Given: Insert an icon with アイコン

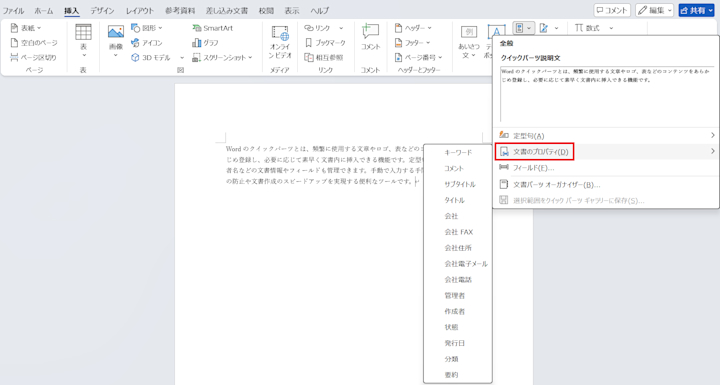Looking at the screenshot, I should pyautogui.click(x=146, y=43).
